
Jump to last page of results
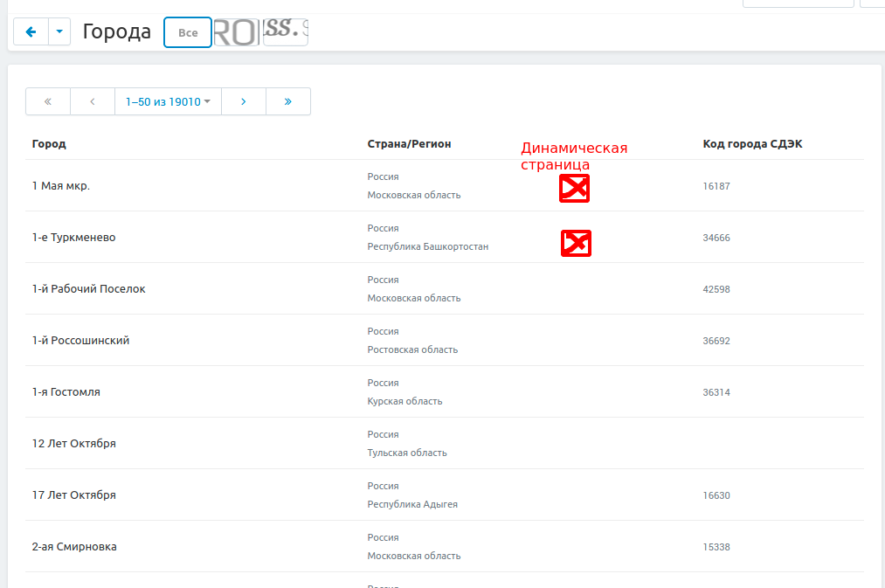(x=288, y=101)
